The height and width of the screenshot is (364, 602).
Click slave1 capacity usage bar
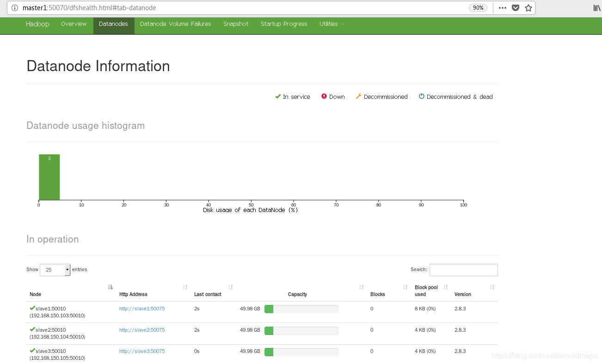[x=301, y=309]
